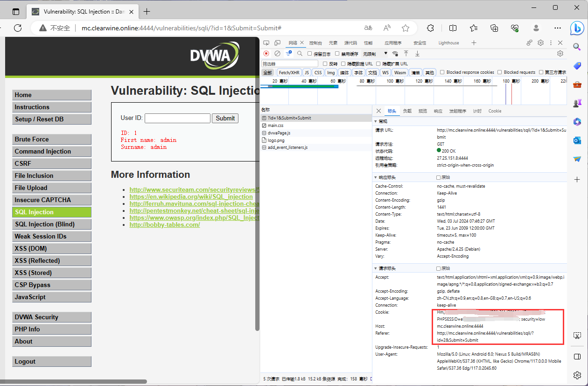Image resolution: width=588 pixels, height=386 pixels.
Task: Click the sidebar search magnifier icon
Action: tap(577, 47)
